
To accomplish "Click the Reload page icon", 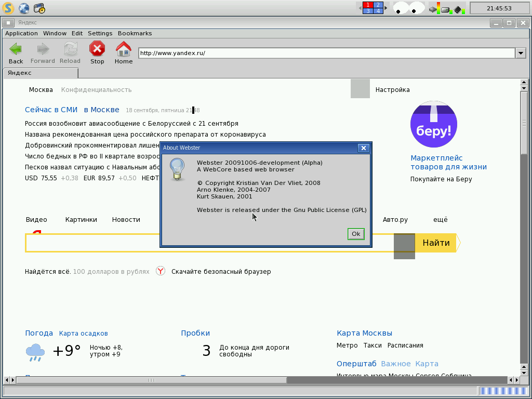I will [70, 49].
